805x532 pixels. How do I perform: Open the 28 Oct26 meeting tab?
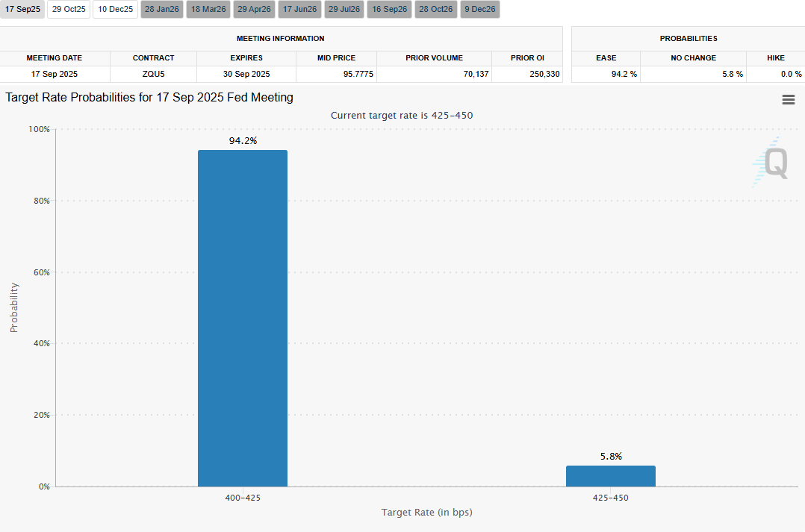pyautogui.click(x=435, y=10)
